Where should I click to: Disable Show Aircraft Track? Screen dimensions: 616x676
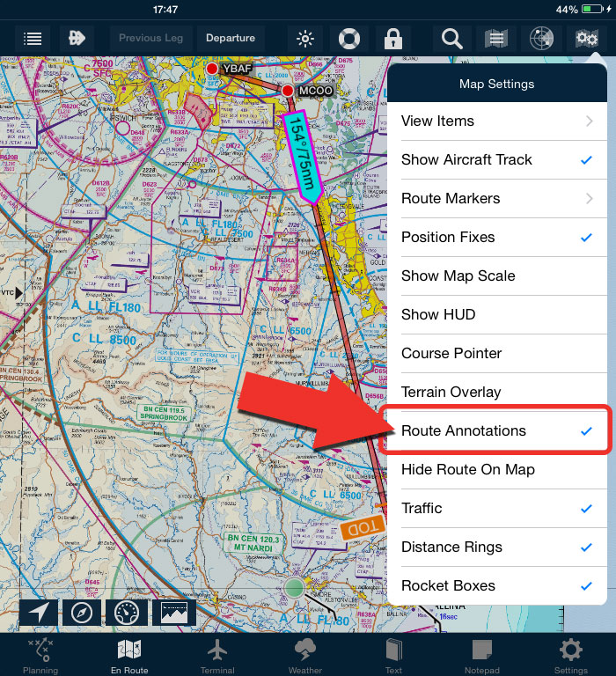tap(497, 160)
